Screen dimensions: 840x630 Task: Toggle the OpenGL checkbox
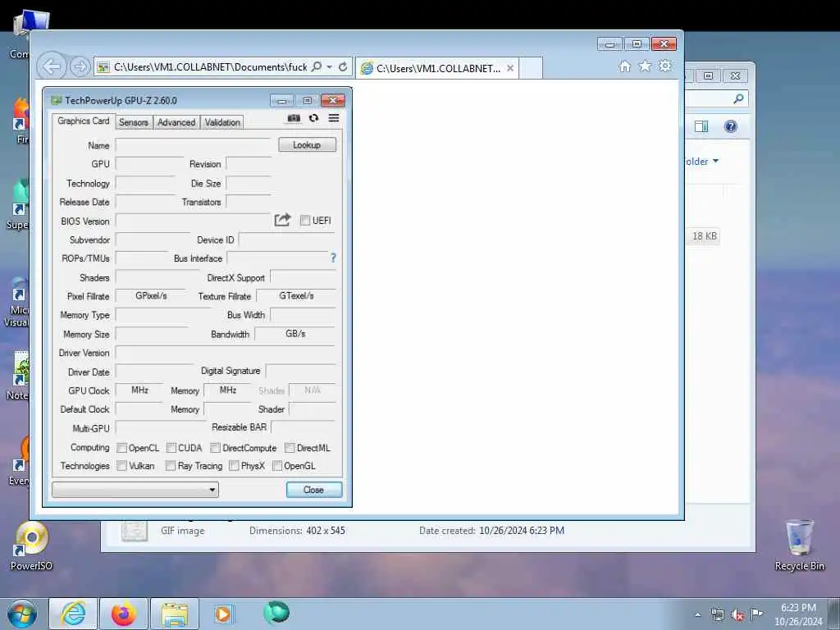click(277, 466)
